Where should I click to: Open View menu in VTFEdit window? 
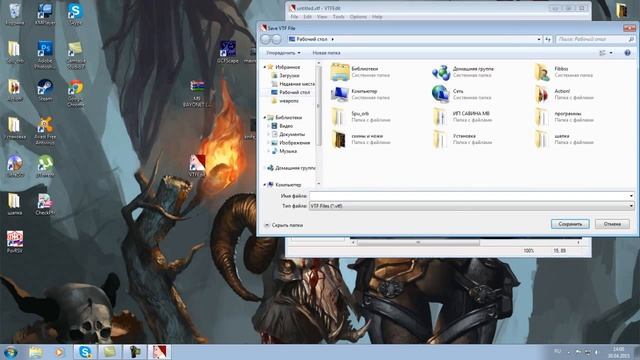[322, 17]
